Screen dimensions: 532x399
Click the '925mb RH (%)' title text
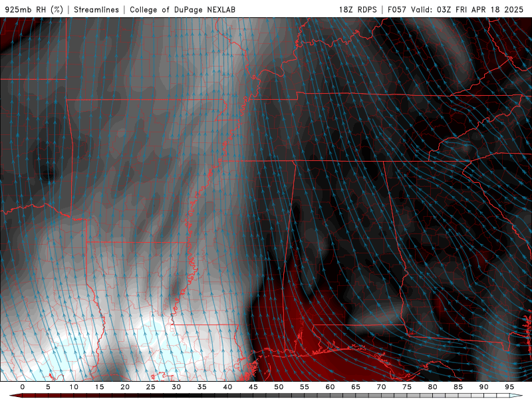tap(34, 9)
